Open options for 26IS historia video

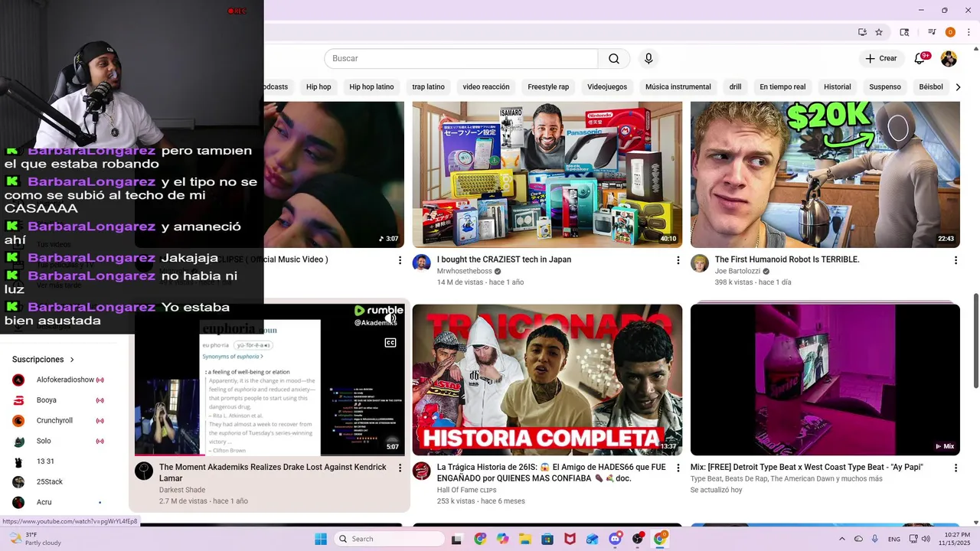[678, 468]
